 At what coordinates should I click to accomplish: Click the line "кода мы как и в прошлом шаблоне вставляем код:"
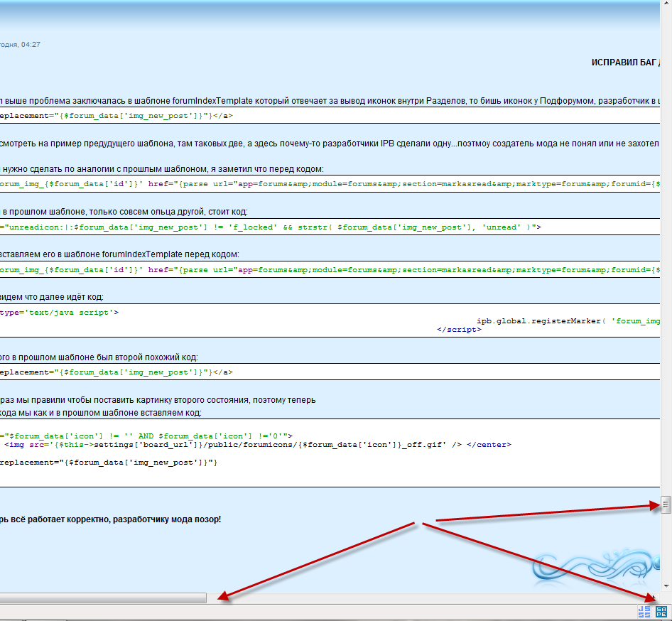(x=101, y=413)
